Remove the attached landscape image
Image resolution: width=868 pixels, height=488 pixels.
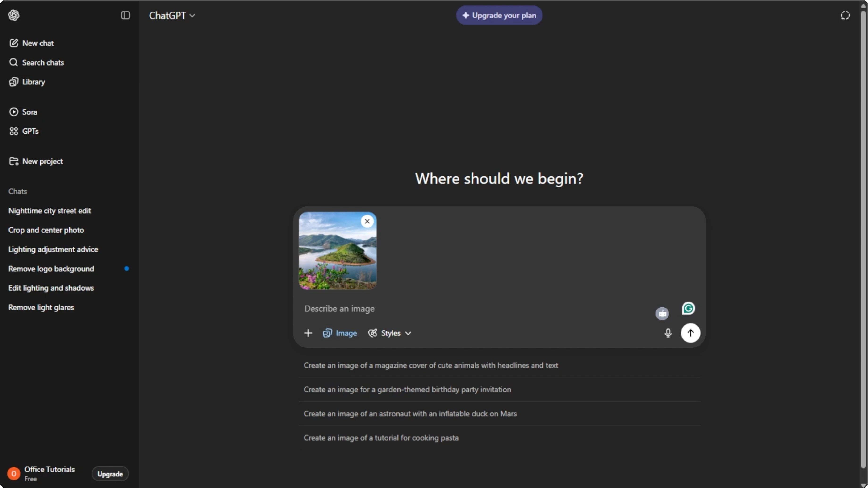click(367, 221)
